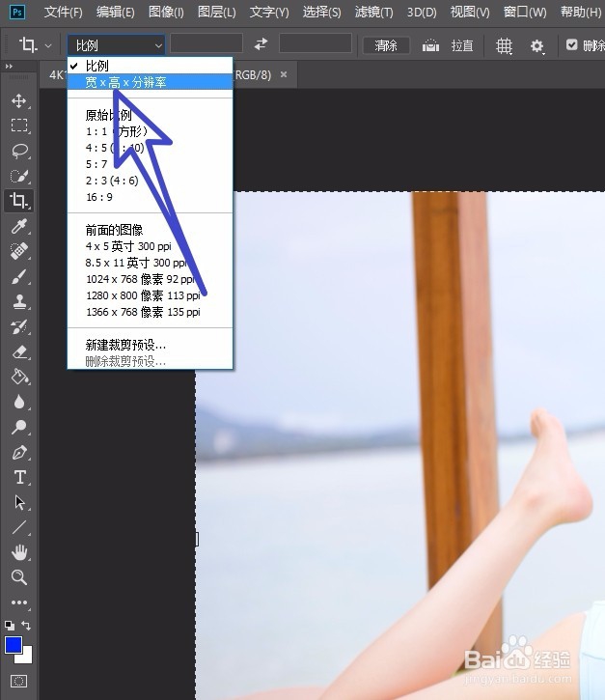605x700 pixels.
Task: Open the 3D(D) menu
Action: [422, 12]
